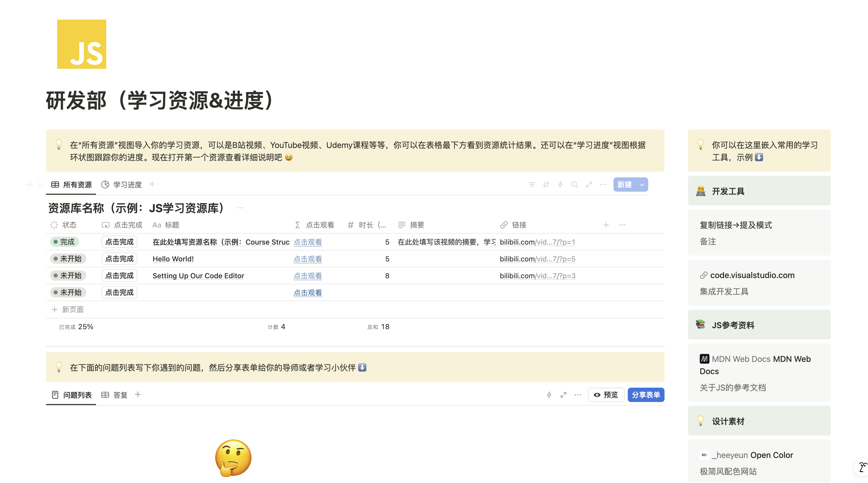Open the lightning automation icon near 新建
Viewport: 868px width, 483px height.
tap(560, 185)
